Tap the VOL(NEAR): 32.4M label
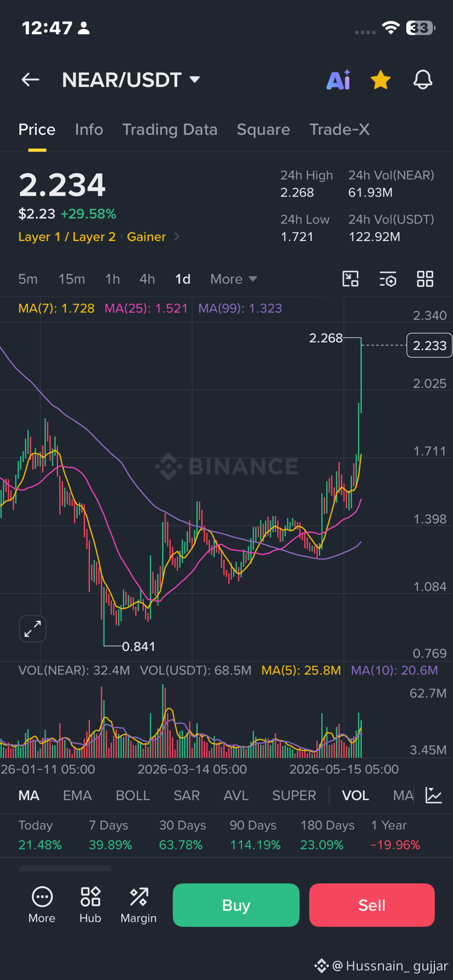This screenshot has width=453, height=980. click(x=74, y=671)
